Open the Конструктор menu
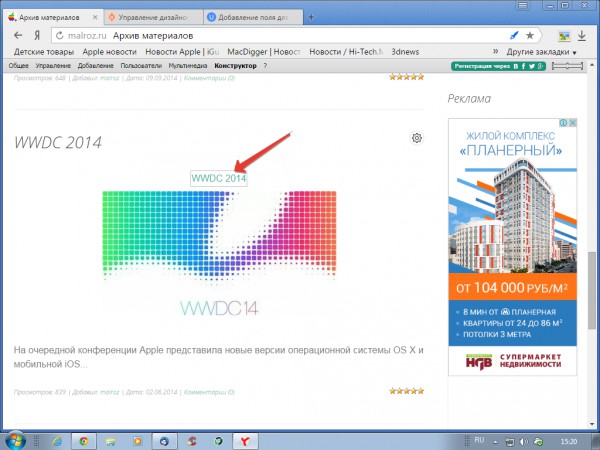The image size is (600, 450). click(235, 65)
